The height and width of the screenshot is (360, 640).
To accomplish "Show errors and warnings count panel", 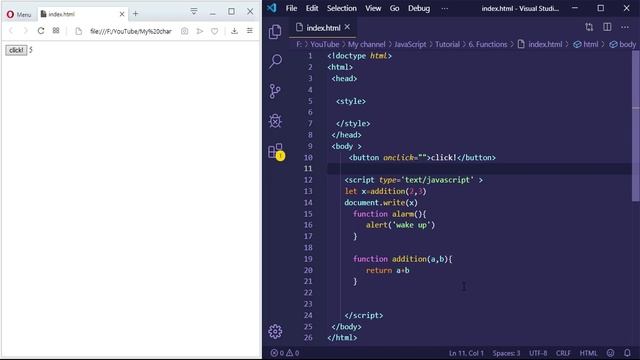I will (285, 353).
